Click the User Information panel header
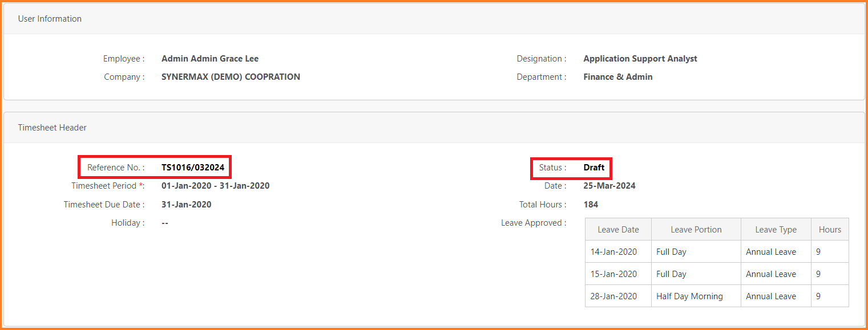Viewport: 868px width, 330px height. (x=434, y=19)
